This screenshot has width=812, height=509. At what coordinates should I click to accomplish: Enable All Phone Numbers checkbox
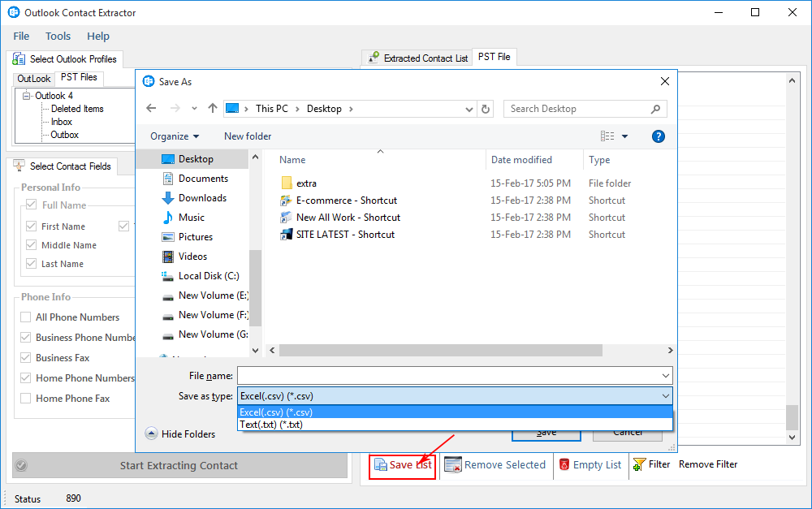click(25, 317)
